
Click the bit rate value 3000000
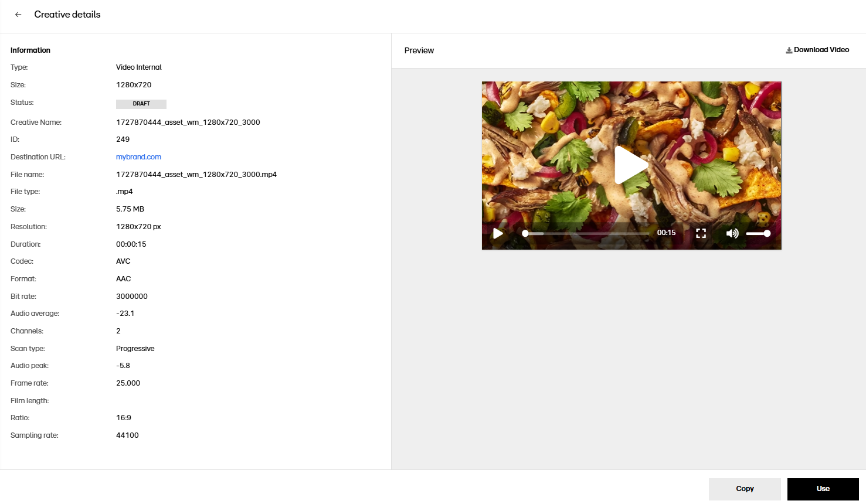coord(131,297)
